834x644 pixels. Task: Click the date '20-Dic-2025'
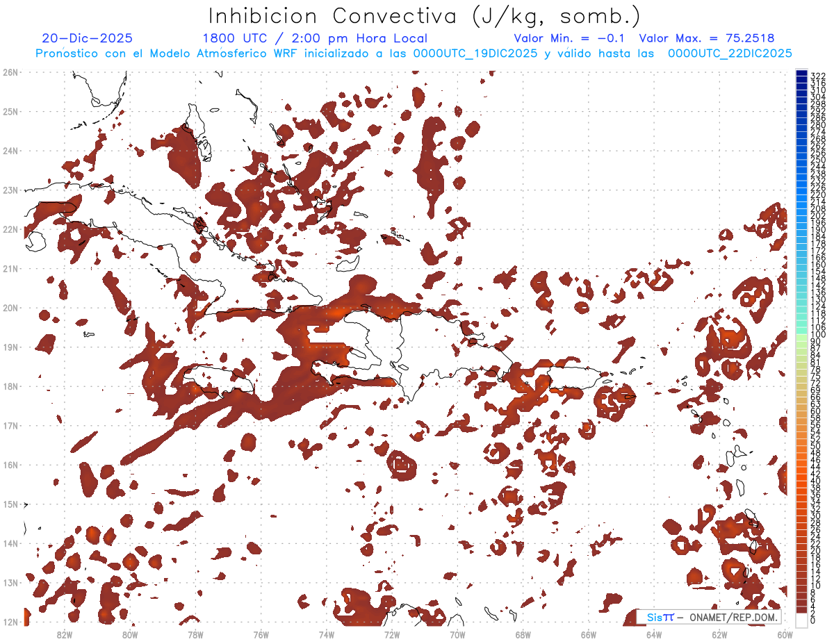click(87, 38)
